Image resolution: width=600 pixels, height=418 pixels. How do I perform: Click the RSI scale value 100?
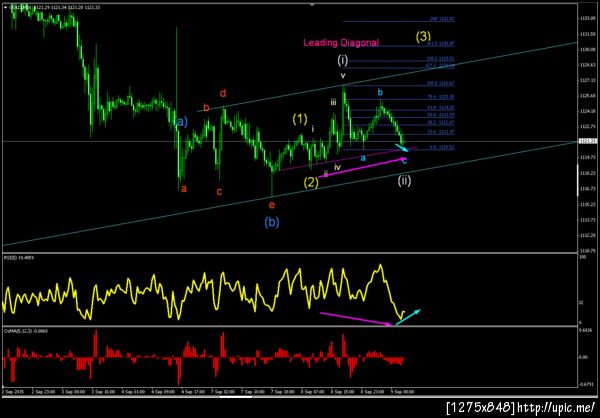click(582, 258)
